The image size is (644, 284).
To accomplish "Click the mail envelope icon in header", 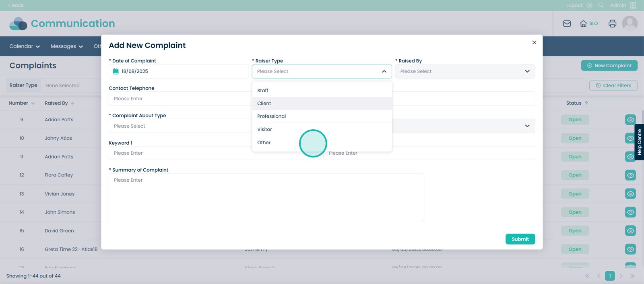I will [x=567, y=24].
